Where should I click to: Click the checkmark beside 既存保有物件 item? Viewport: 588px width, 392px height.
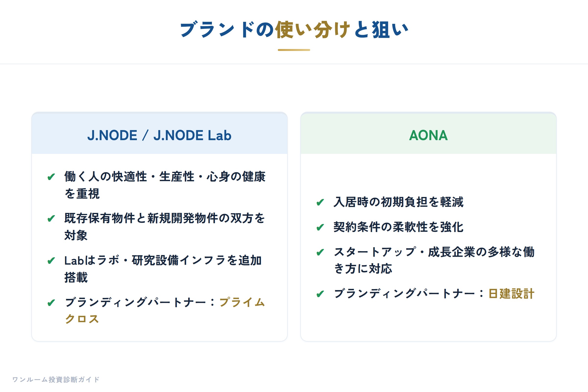coord(51,219)
